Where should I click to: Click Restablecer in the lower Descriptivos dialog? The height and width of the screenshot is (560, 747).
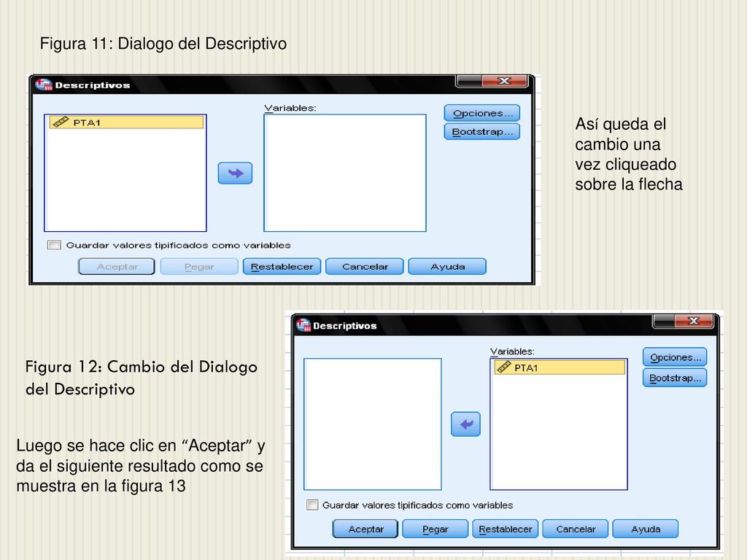505,529
